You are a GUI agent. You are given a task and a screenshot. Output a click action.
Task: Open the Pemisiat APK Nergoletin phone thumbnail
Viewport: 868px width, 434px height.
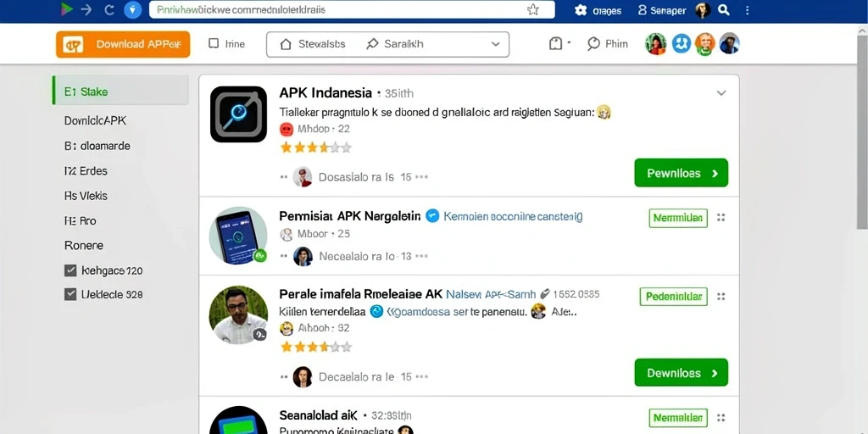tap(238, 236)
